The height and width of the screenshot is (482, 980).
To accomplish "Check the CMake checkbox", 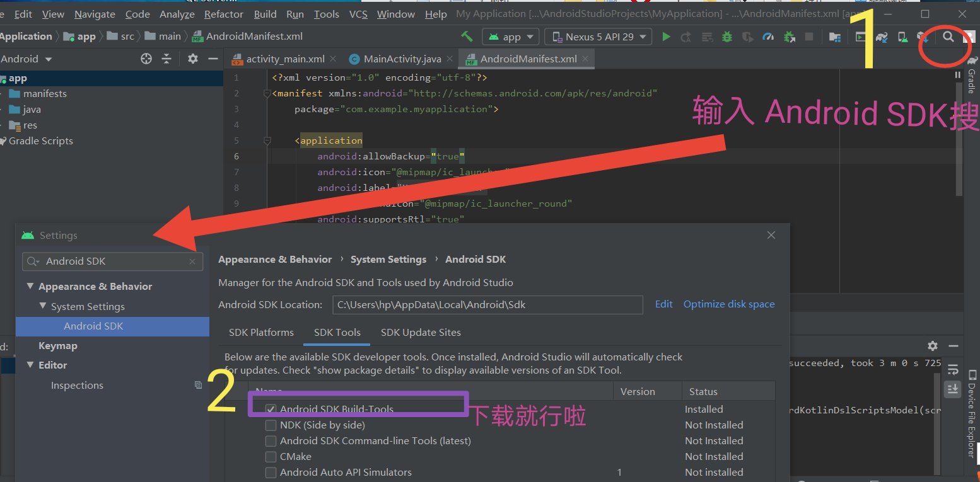I will click(x=271, y=457).
